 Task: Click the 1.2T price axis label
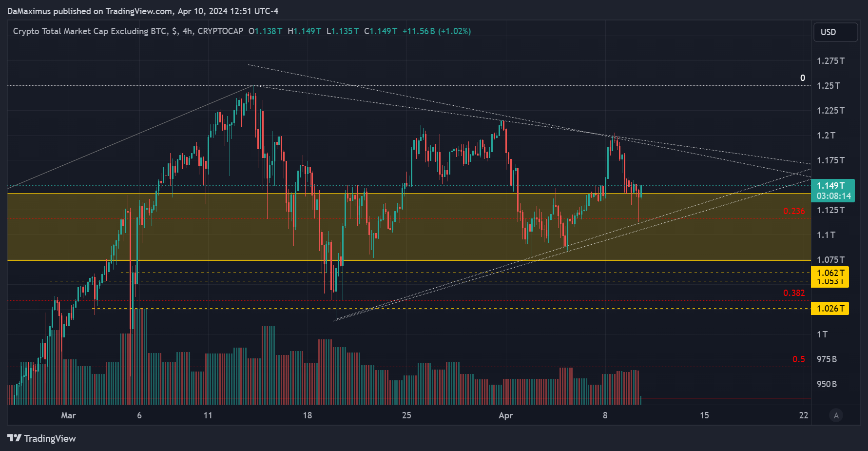[x=826, y=136]
